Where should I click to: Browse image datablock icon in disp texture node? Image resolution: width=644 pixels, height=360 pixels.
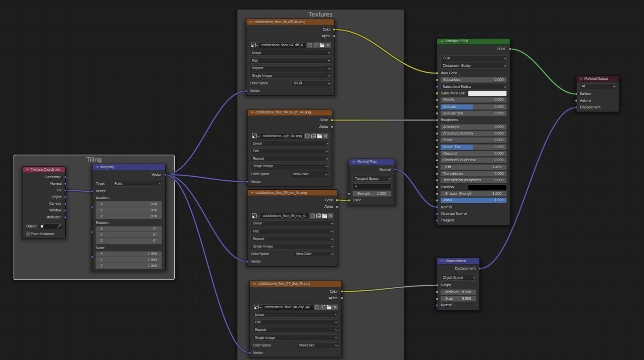point(257,307)
